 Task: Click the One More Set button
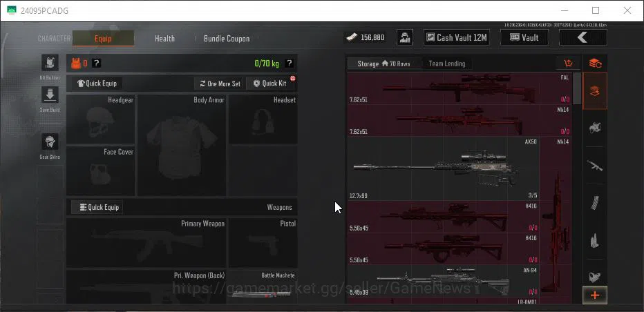(x=220, y=84)
